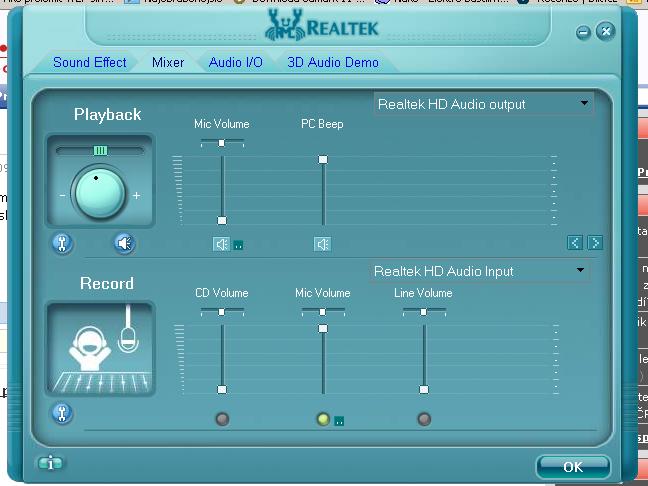Select Mic Volume as recording source
Viewport: 648px width, 486px height.
click(323, 419)
